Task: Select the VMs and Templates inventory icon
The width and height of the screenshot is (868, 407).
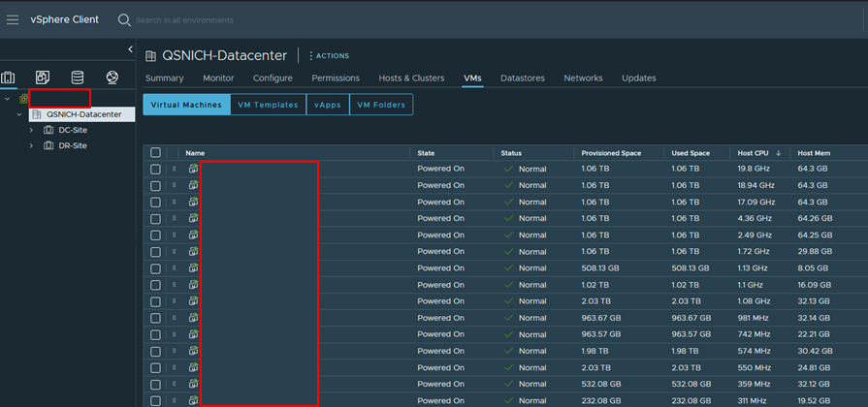Action: click(43, 78)
